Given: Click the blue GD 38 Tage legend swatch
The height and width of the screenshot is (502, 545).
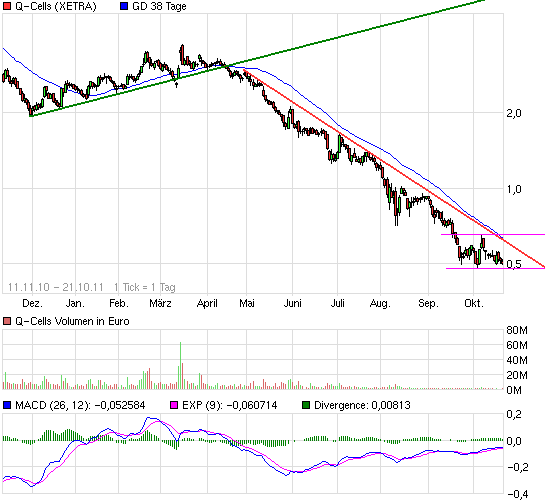Looking at the screenshot, I should tap(124, 6).
